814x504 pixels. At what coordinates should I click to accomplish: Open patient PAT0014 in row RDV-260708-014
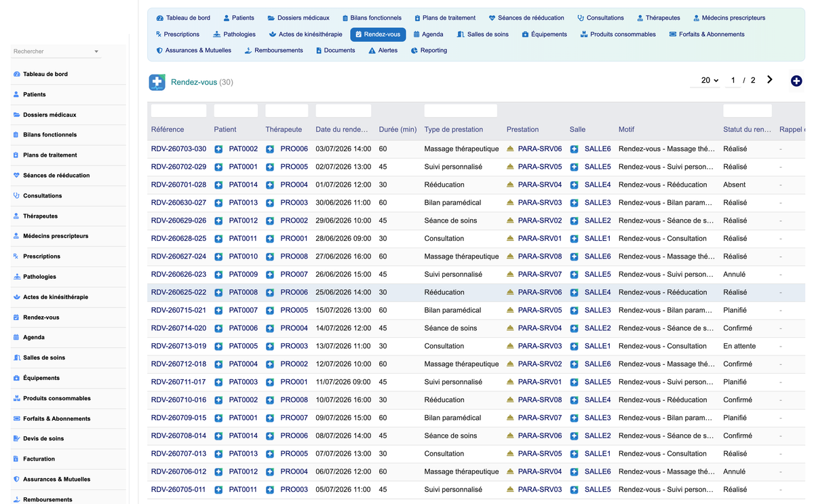(244, 436)
